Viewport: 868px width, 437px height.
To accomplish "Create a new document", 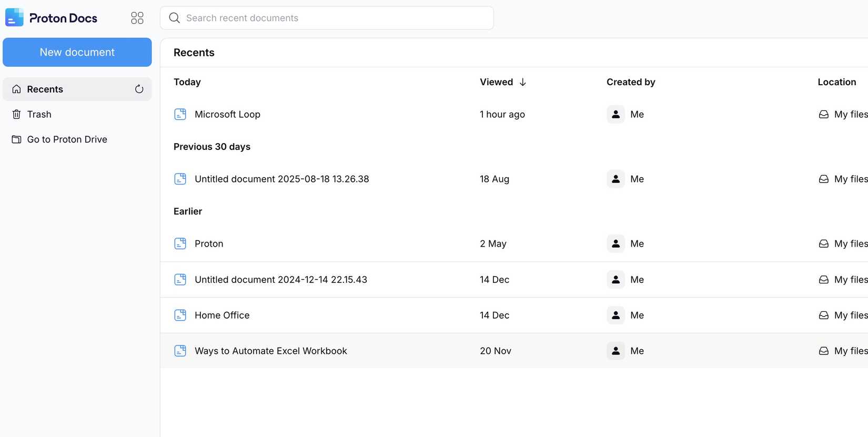I will click(77, 52).
